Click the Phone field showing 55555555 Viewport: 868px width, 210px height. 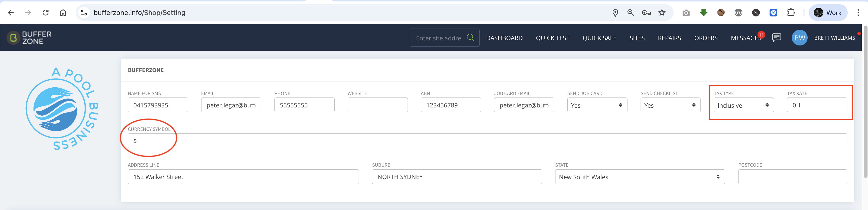pos(304,105)
